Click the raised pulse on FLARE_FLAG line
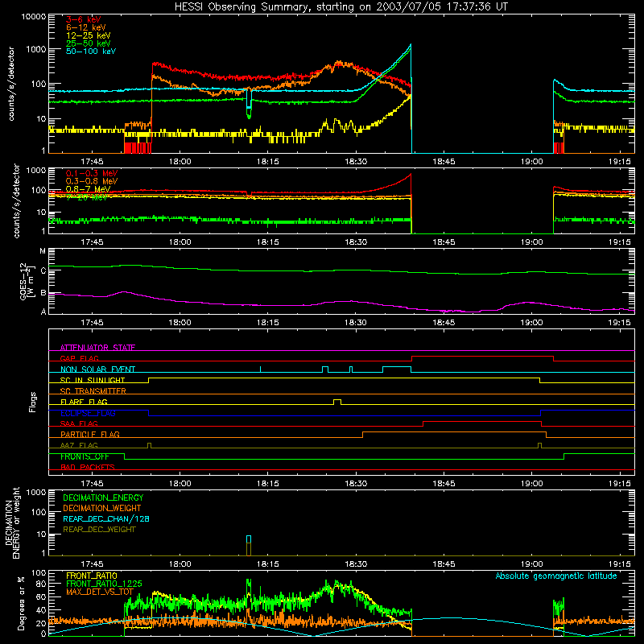 tap(336, 402)
